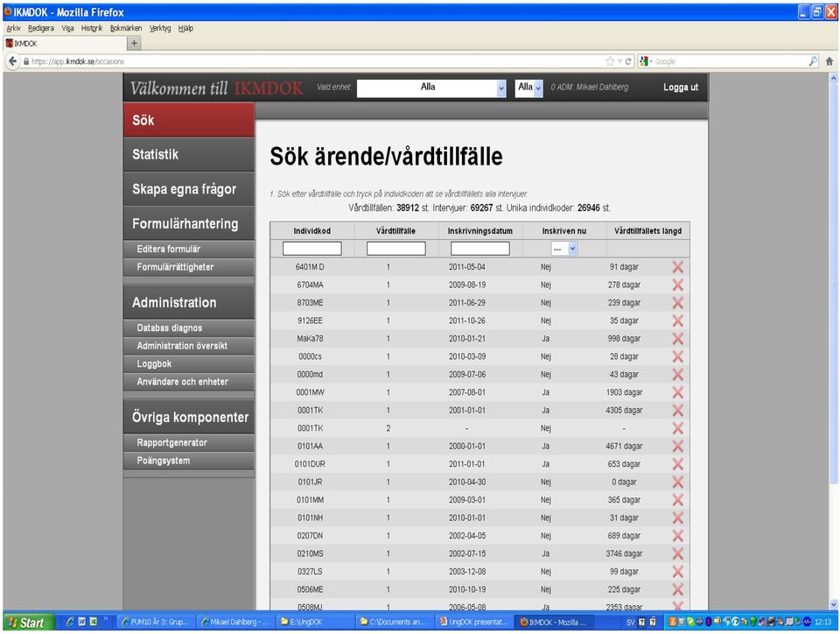Bookmark this page with the star icon
840x634 pixels.
(x=610, y=61)
